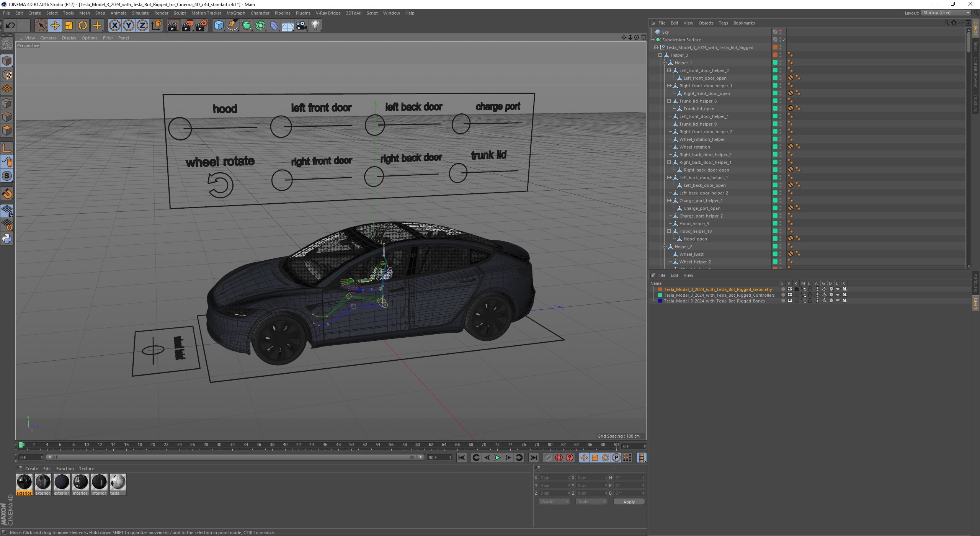Screen dimensions: 980x536
Task: Open the Material Manager Create menu
Action: tap(31, 469)
